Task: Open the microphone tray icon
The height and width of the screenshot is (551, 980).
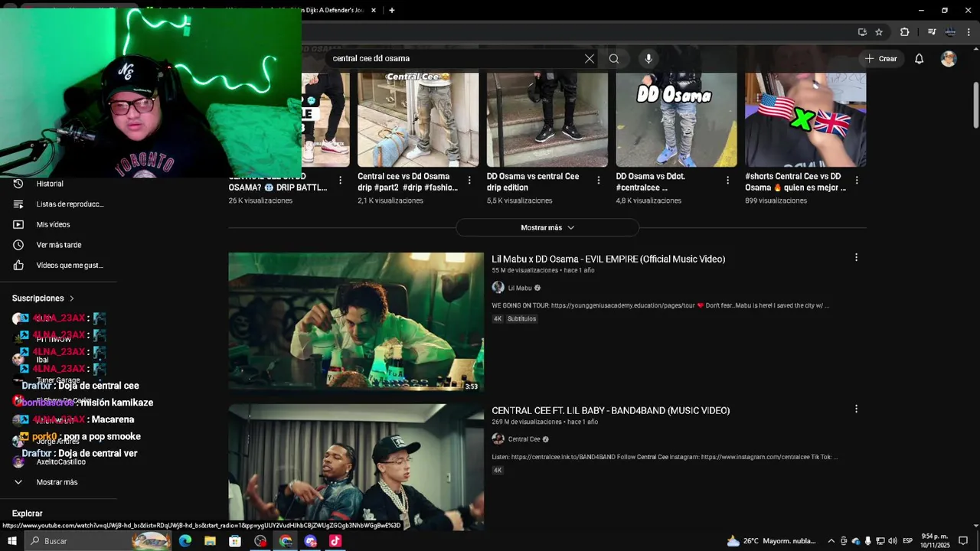Action: click(x=868, y=541)
